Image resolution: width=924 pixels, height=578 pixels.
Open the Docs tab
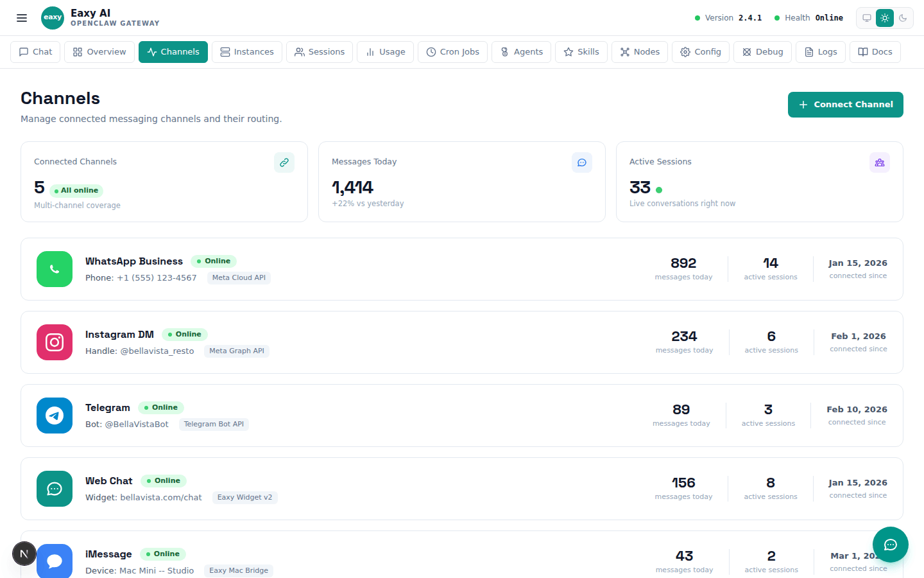click(875, 52)
